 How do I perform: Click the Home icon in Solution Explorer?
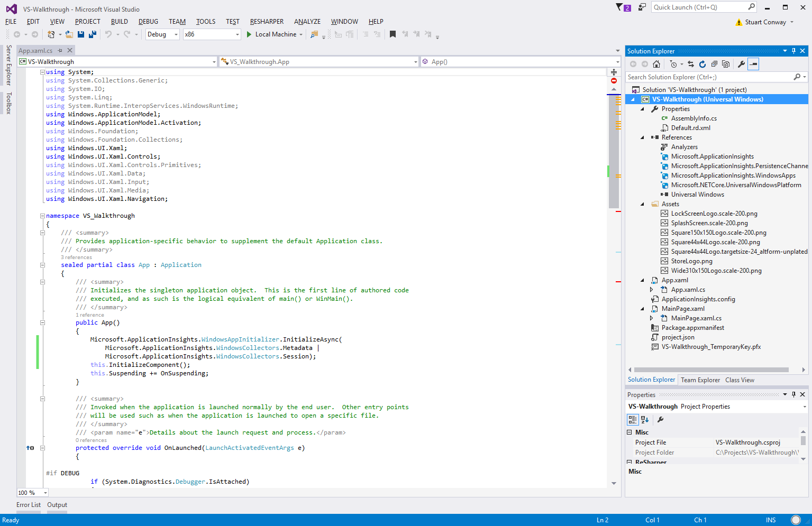click(x=656, y=64)
